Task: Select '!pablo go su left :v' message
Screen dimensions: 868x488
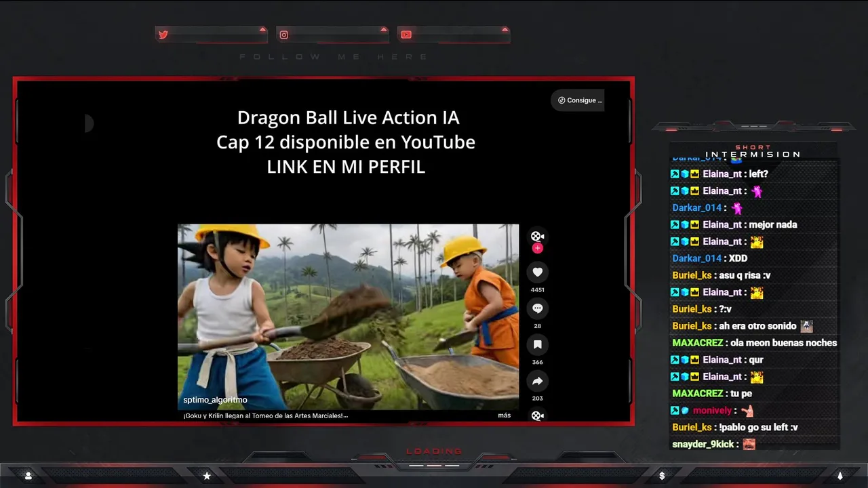Action: point(735,428)
